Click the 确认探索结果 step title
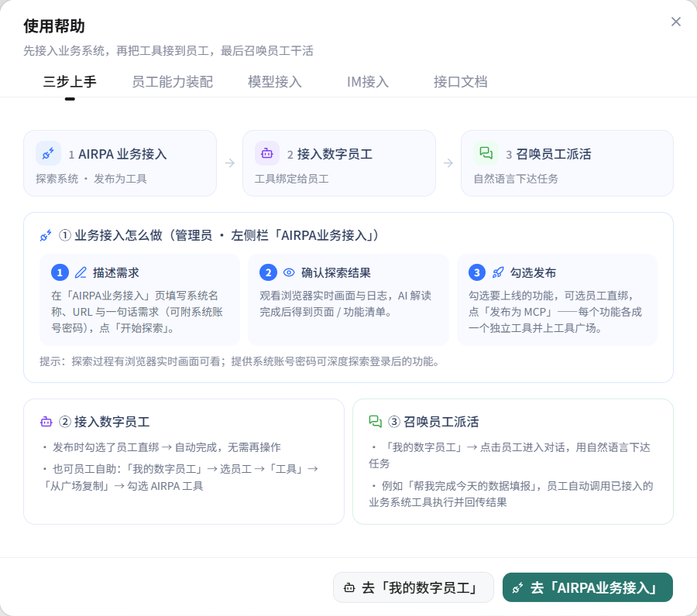 (x=335, y=272)
